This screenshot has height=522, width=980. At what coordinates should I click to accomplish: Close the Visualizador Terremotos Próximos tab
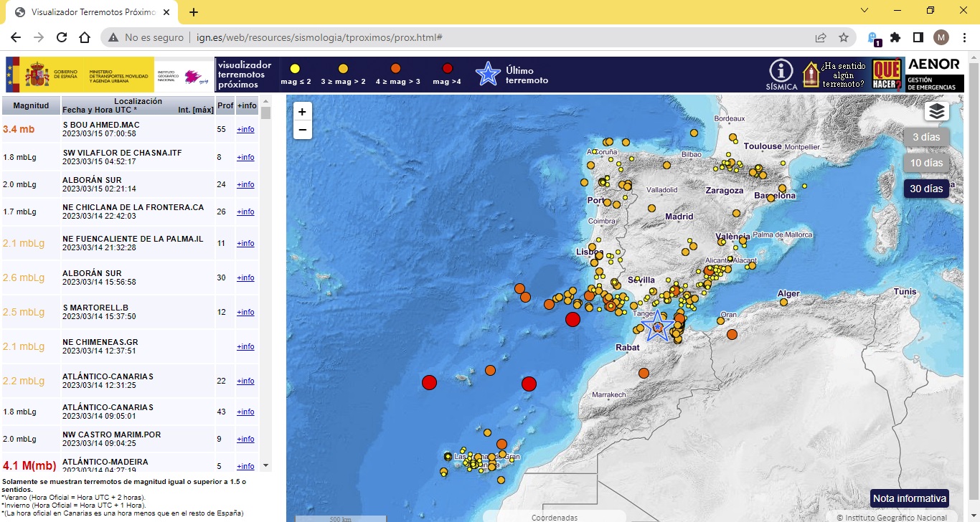(x=168, y=12)
